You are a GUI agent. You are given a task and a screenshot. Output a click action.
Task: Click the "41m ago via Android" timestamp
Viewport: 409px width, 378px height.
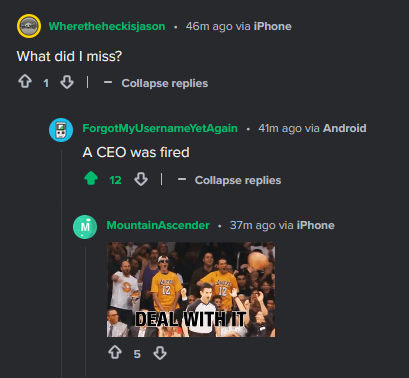click(312, 128)
